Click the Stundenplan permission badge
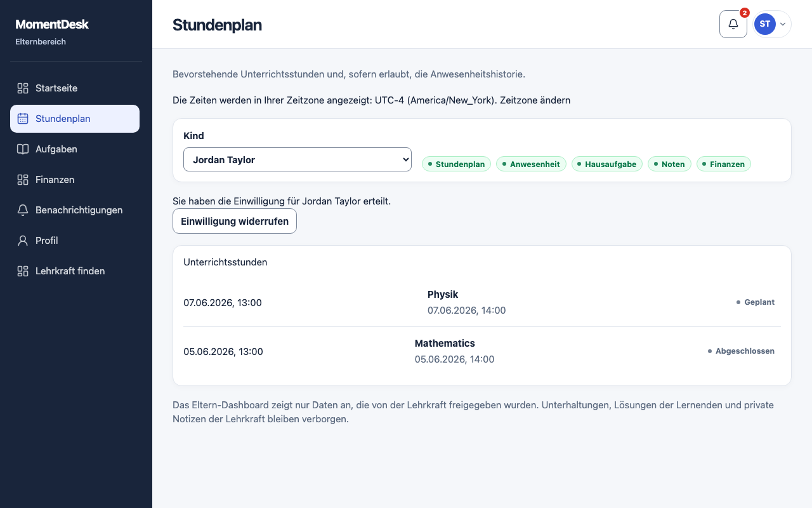 (456, 164)
